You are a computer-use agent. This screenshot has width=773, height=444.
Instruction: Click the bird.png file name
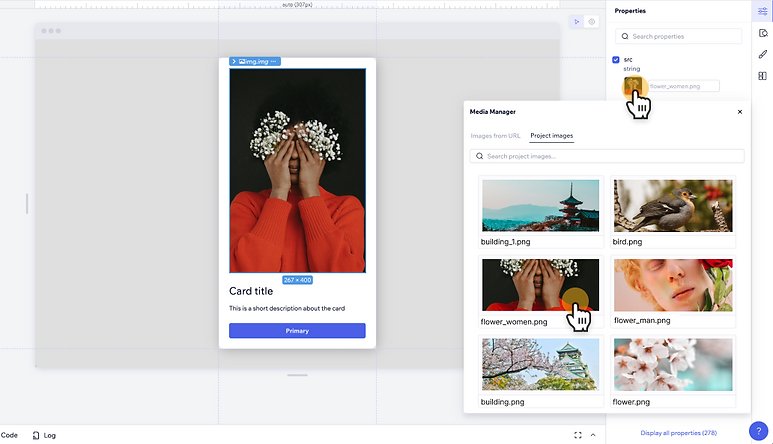627,242
